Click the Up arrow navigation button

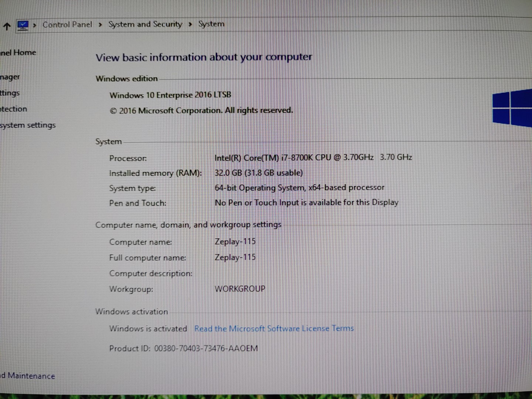[7, 26]
